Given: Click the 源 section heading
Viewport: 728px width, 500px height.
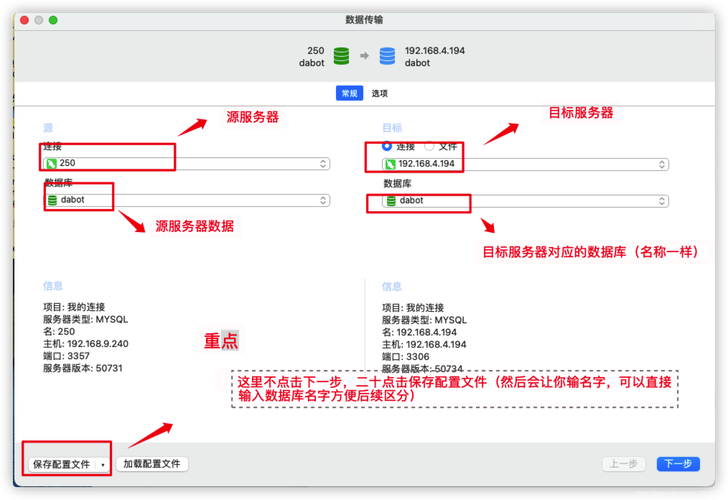Looking at the screenshot, I should 48,128.
